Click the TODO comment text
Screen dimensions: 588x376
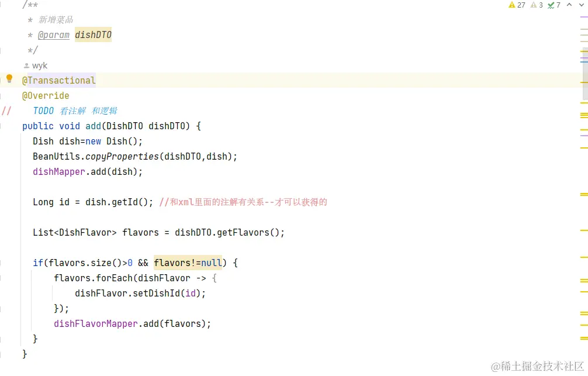click(75, 111)
